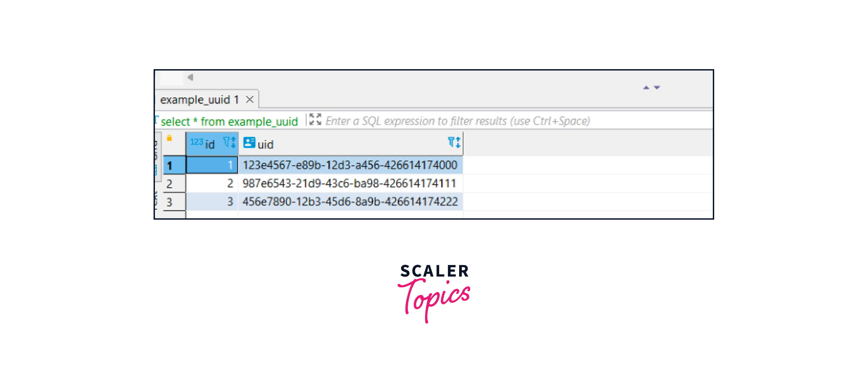The width and height of the screenshot is (868, 376).
Task: Click the filter/sort icon in uid column
Action: [x=454, y=142]
